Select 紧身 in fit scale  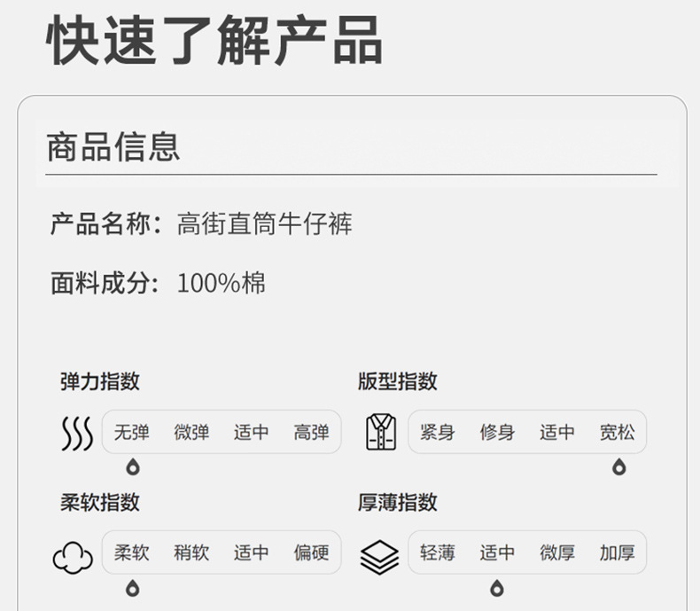[438, 433]
